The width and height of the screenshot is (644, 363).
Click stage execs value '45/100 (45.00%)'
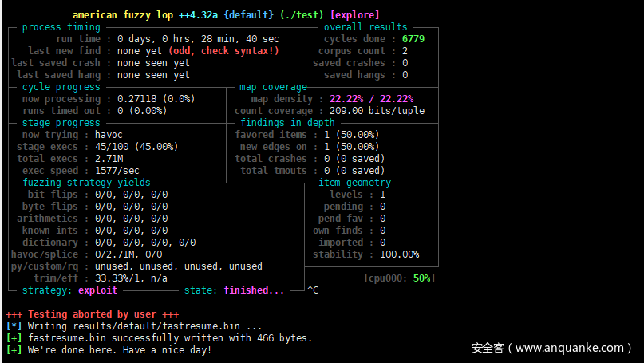pos(136,147)
